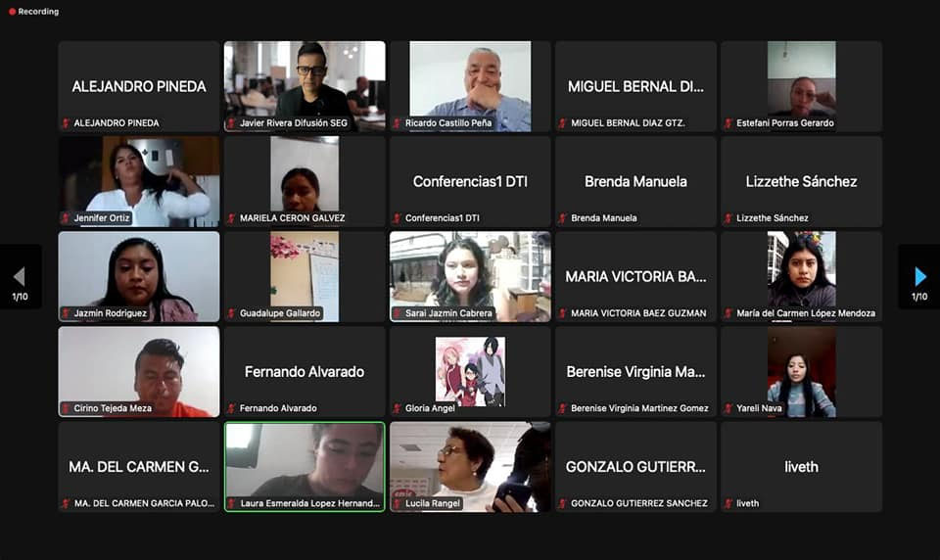
Task: Click muted mic icon beside Conferencias1 DTI name
Action: pyautogui.click(x=397, y=218)
